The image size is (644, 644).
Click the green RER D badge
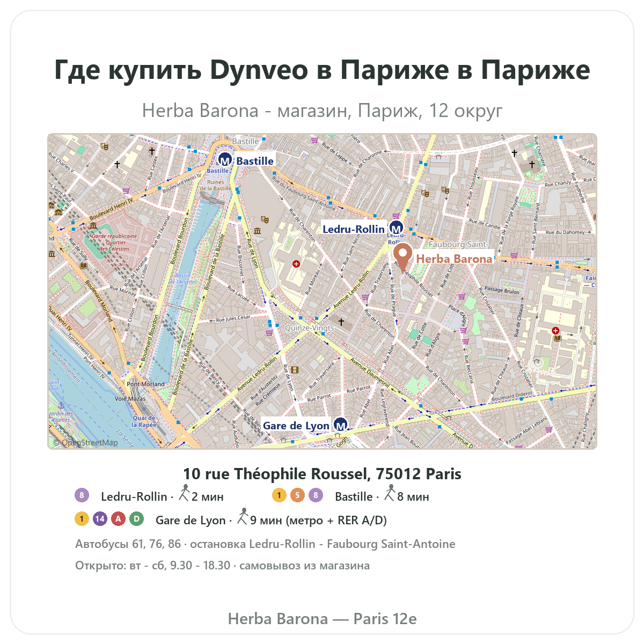pyautogui.click(x=136, y=519)
